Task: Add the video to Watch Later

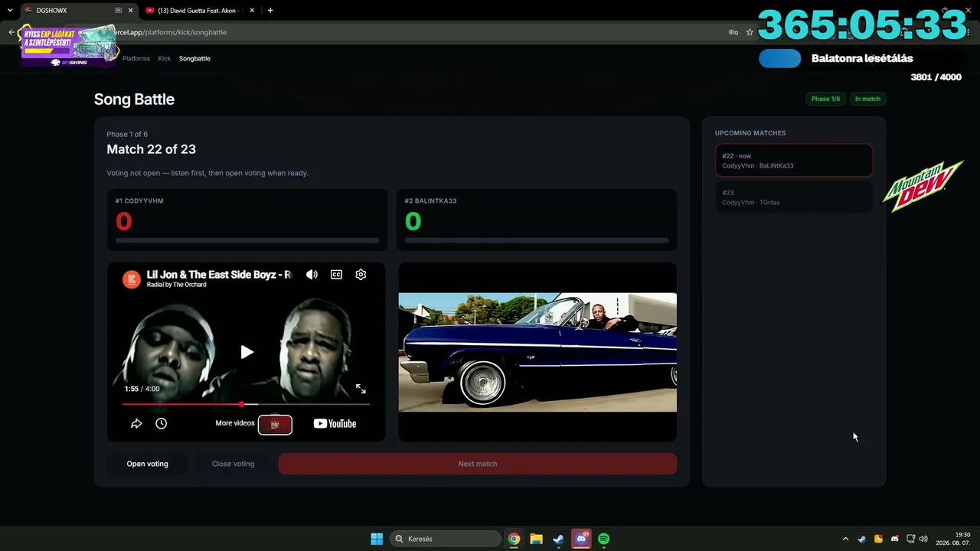Action: click(161, 423)
